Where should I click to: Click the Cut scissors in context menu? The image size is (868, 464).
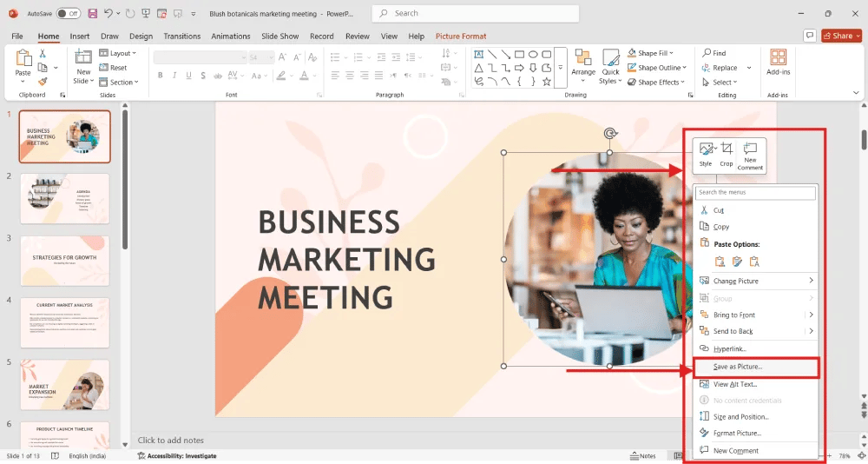click(x=705, y=210)
